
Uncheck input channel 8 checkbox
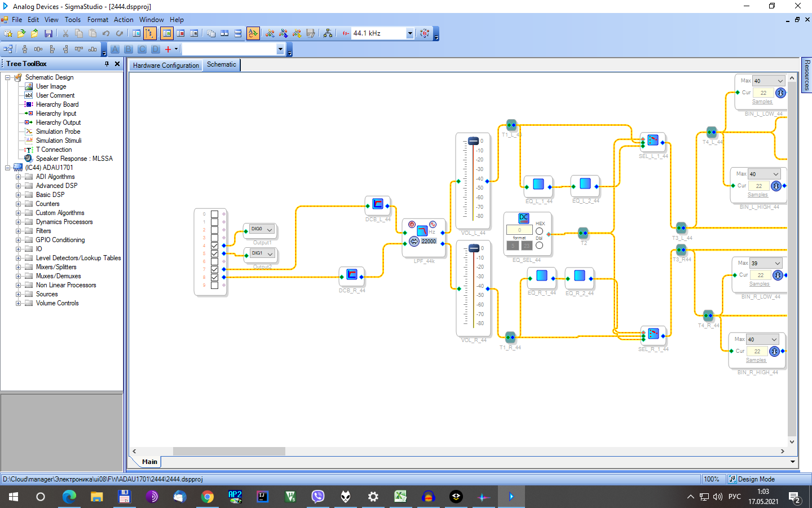tap(214, 277)
